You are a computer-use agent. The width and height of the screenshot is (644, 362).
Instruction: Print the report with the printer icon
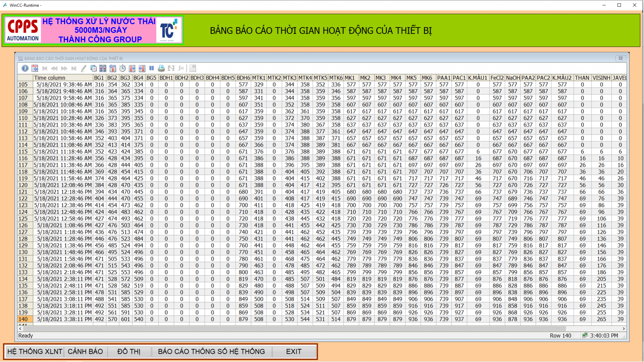pyautogui.click(x=161, y=68)
